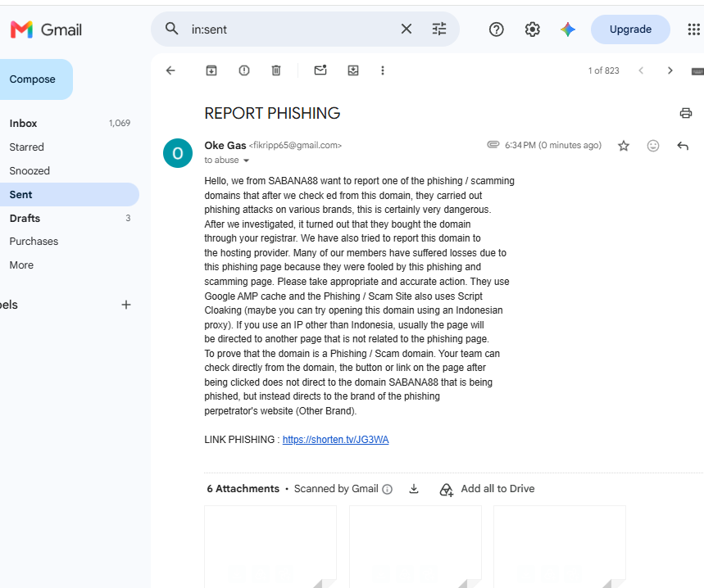This screenshot has height=588, width=704.
Task: Open the Move to icon
Action: pos(353,70)
